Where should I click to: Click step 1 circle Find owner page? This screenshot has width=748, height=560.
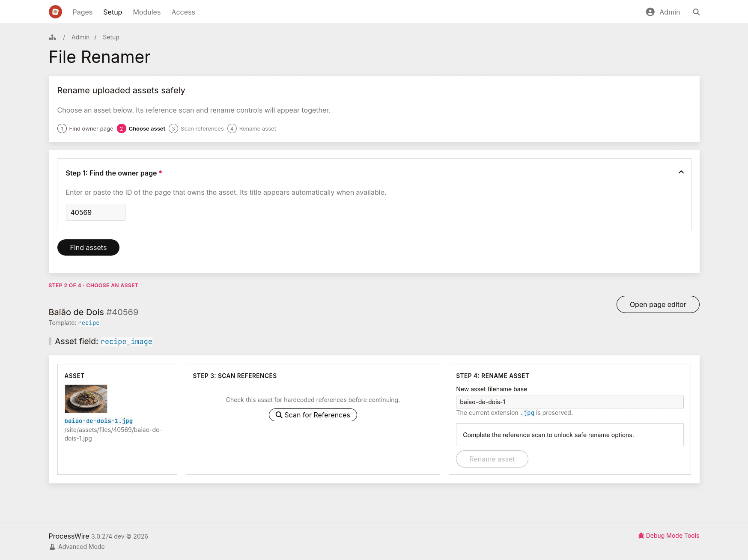(62, 128)
